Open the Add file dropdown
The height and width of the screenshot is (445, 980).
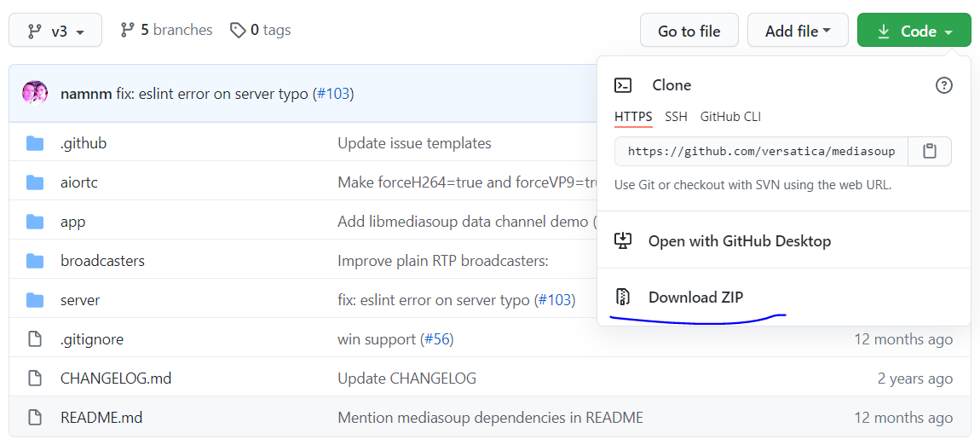[798, 31]
